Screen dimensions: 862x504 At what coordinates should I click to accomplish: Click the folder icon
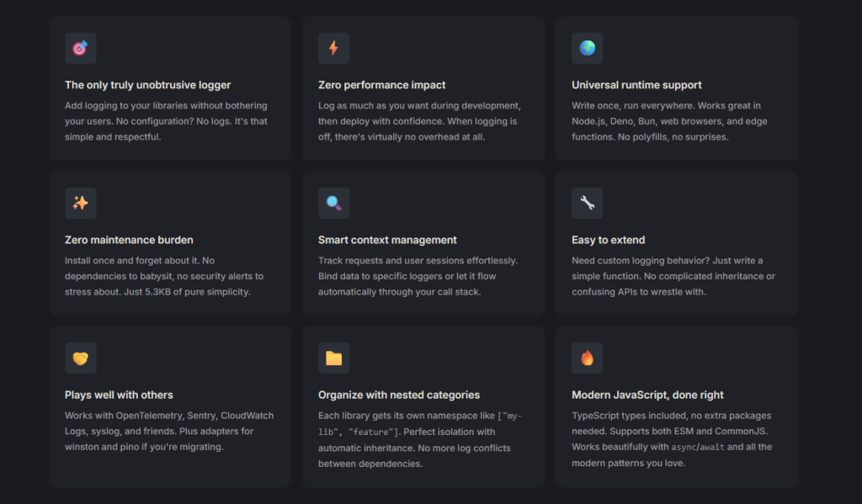point(333,358)
